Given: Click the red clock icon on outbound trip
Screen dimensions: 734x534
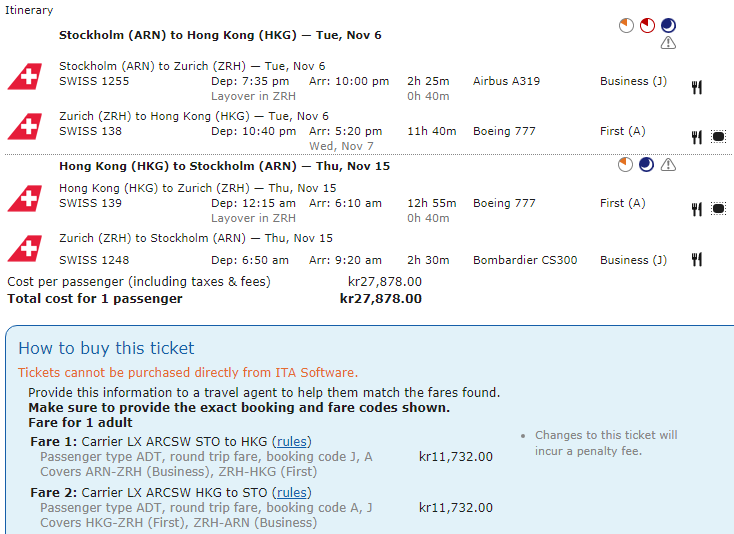Looking at the screenshot, I should click(647, 25).
